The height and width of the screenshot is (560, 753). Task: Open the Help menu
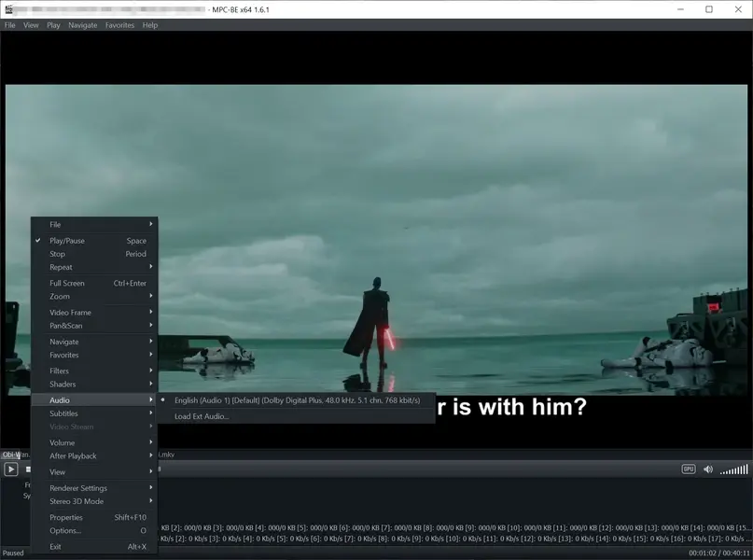pyautogui.click(x=148, y=25)
